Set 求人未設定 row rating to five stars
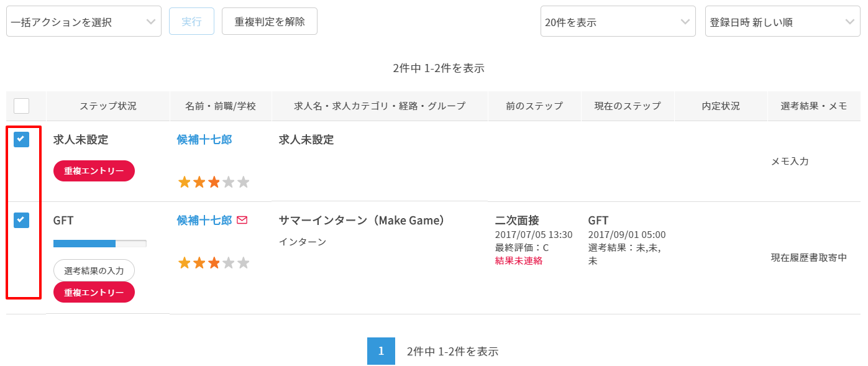Image resolution: width=868 pixels, height=366 pixels. click(244, 182)
